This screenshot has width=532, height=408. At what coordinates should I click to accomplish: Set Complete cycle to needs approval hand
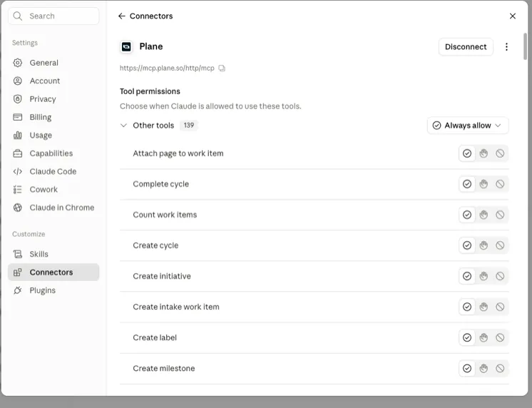pyautogui.click(x=484, y=184)
